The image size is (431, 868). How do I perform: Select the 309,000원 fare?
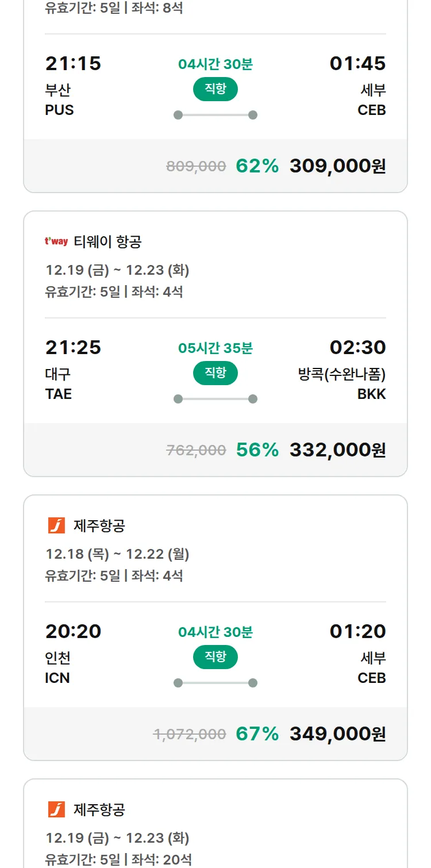click(x=337, y=166)
